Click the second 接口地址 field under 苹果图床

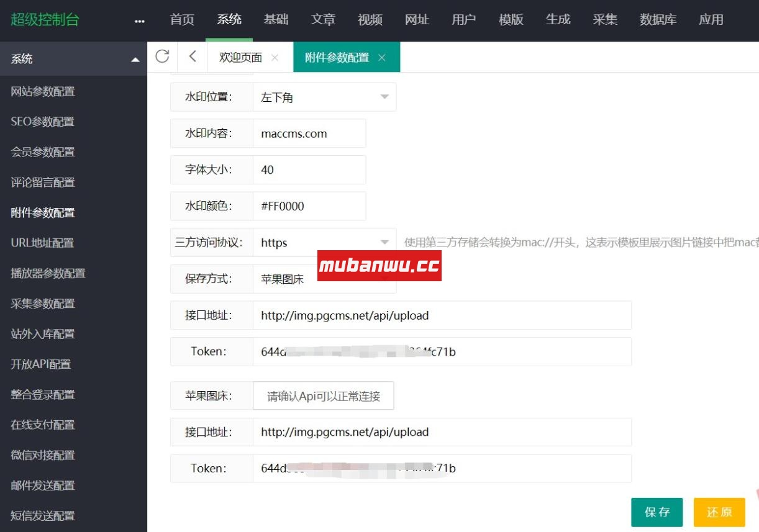point(442,432)
